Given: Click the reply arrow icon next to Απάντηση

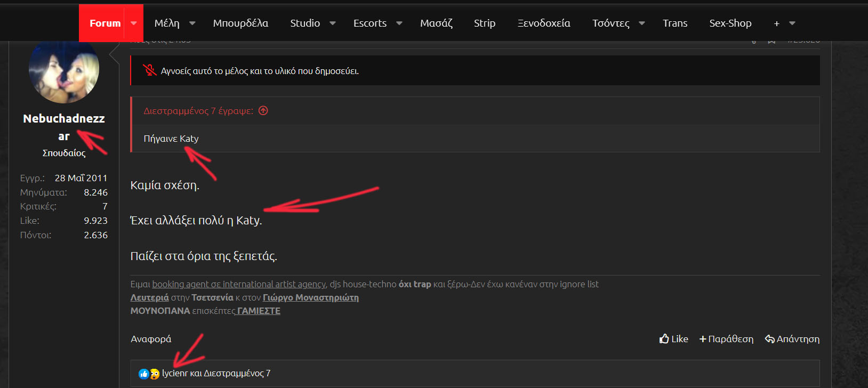Looking at the screenshot, I should (x=769, y=339).
